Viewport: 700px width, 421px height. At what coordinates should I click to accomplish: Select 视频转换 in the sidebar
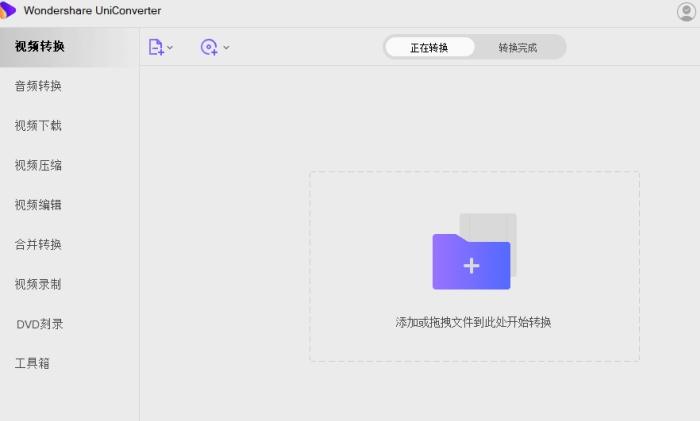coord(70,46)
